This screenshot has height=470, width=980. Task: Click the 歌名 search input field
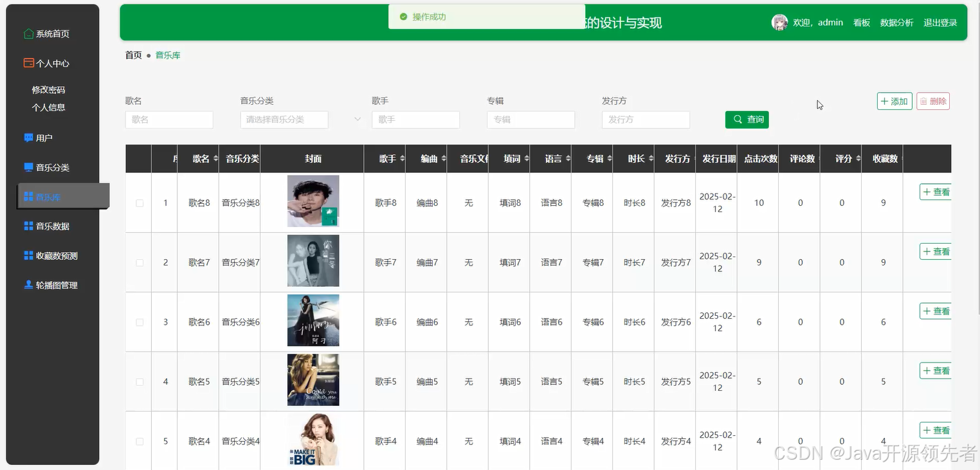pyautogui.click(x=169, y=120)
